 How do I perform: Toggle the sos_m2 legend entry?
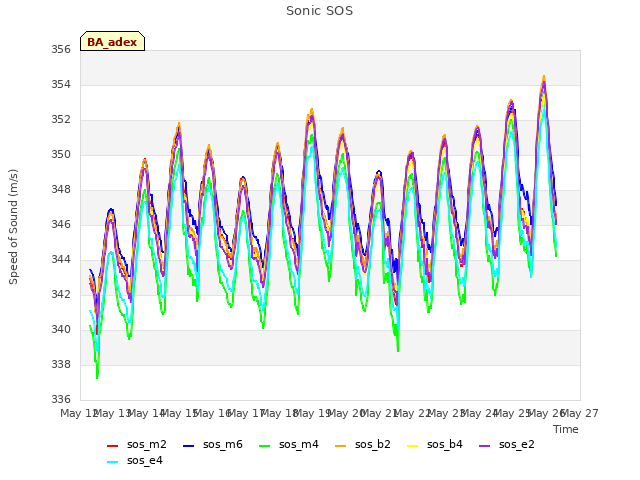coord(137,444)
